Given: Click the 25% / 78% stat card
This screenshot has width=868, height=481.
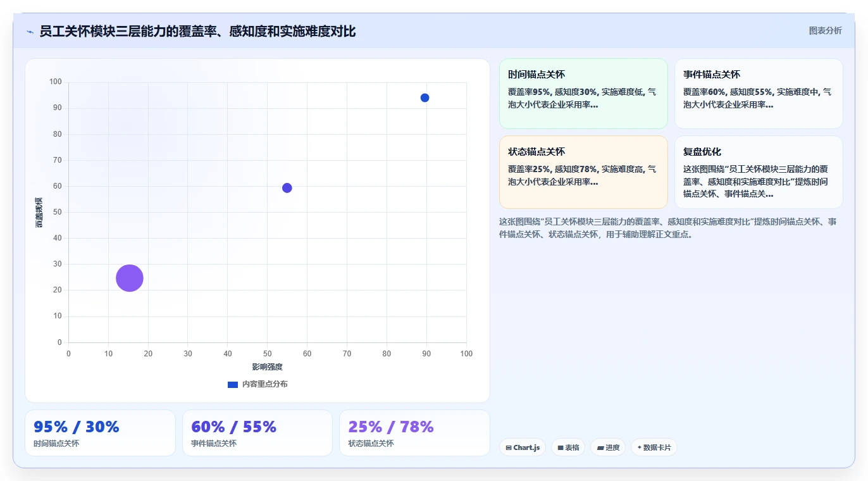Looking at the screenshot, I should 414,433.
